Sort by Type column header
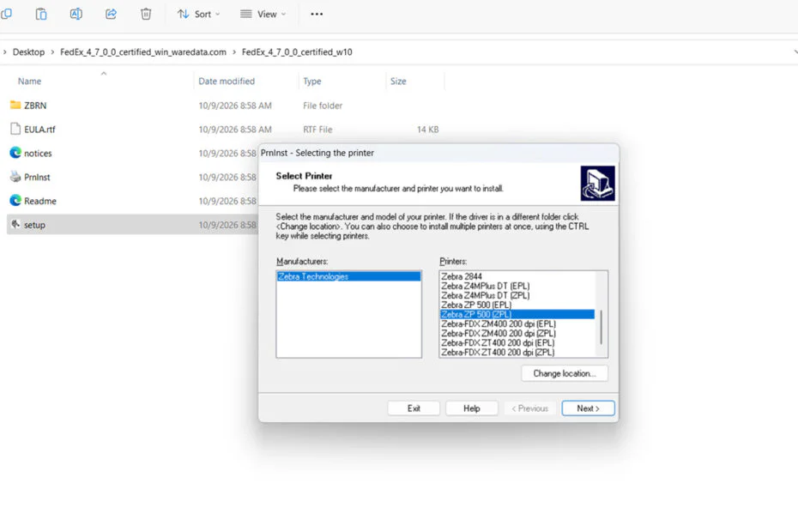The width and height of the screenshot is (798, 532). click(312, 81)
